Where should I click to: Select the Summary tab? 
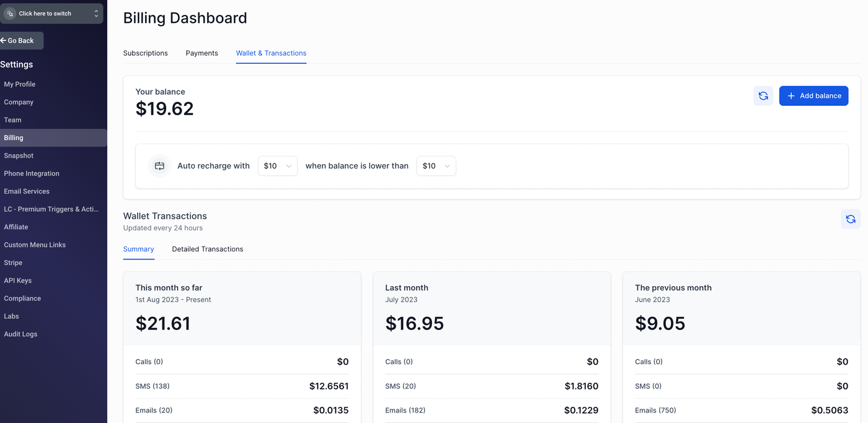[x=138, y=249]
